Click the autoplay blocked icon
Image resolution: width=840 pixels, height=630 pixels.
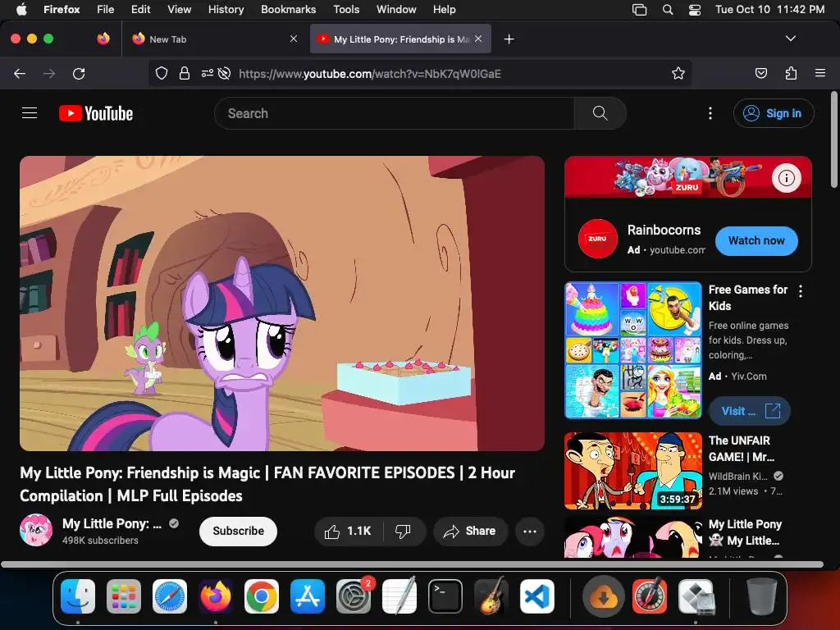coord(225,73)
